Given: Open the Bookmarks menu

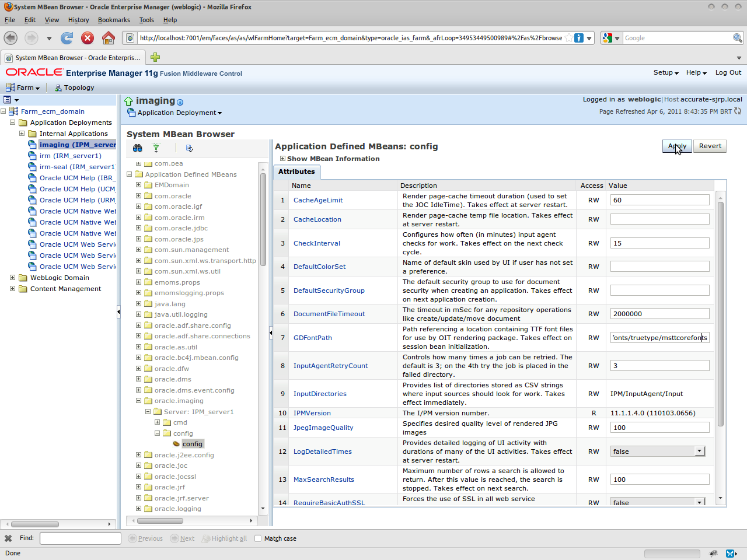Looking at the screenshot, I should coord(114,20).
